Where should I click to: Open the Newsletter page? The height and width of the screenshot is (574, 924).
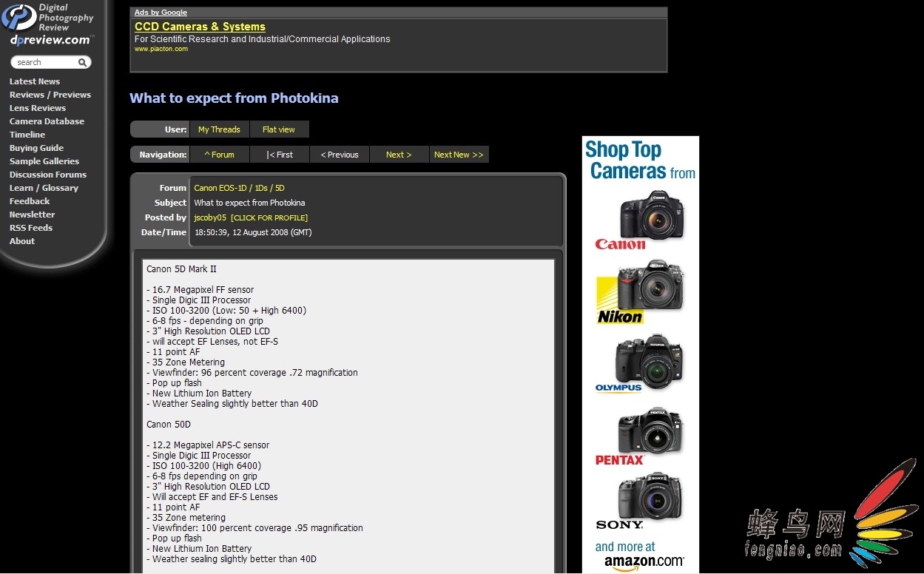33,215
